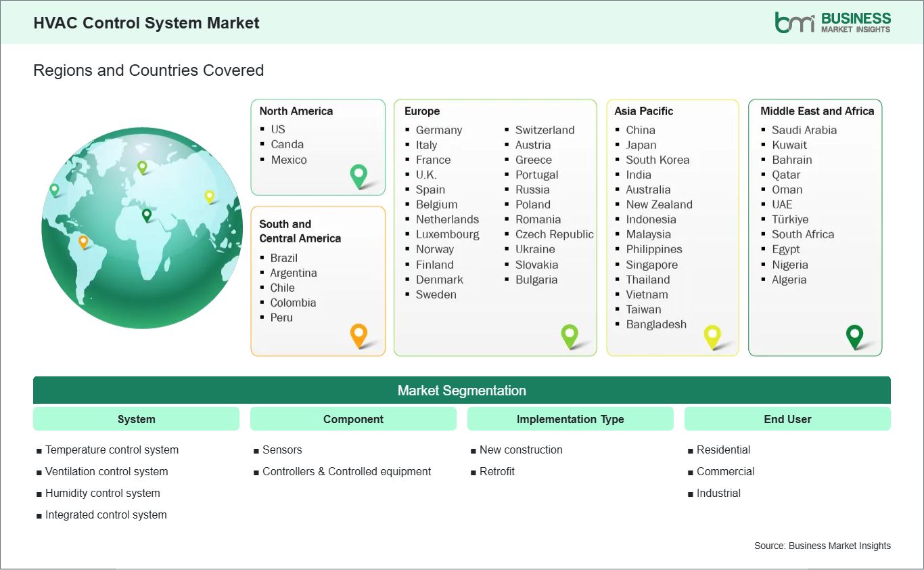Click the yellow pin on the globe's Asia
This screenshot has height=570, width=924.
tap(209, 196)
